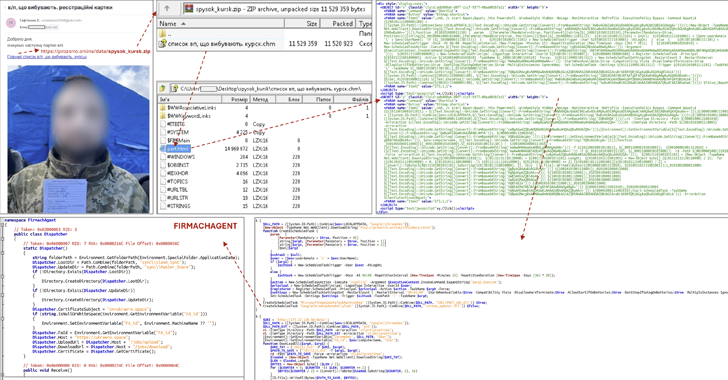Select the #TOPICS file row

265,181
